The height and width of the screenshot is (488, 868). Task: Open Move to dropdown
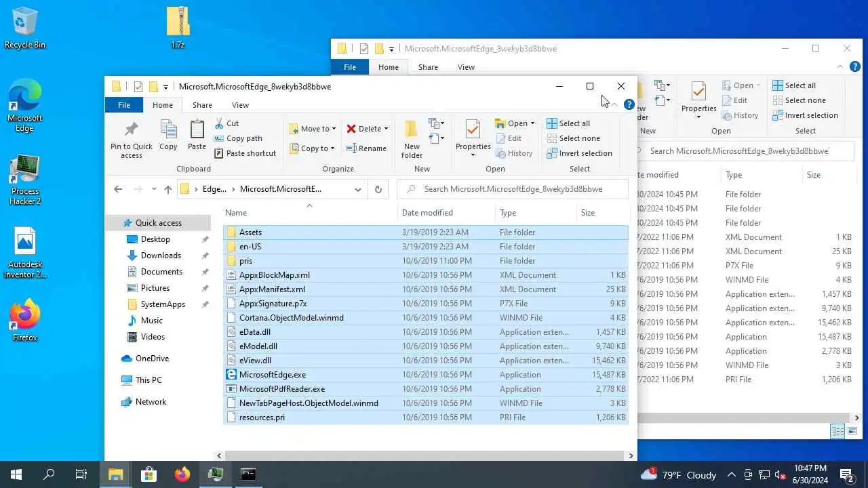313,129
